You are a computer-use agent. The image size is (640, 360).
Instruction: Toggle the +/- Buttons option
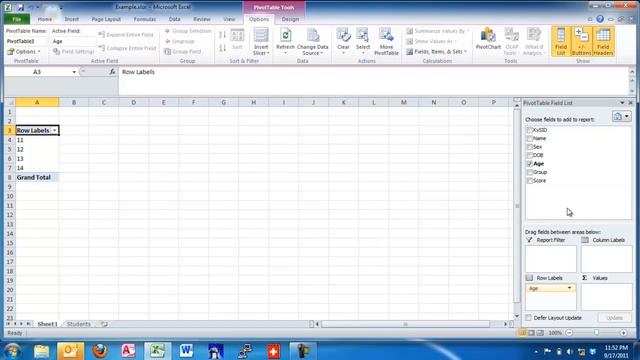[581, 41]
